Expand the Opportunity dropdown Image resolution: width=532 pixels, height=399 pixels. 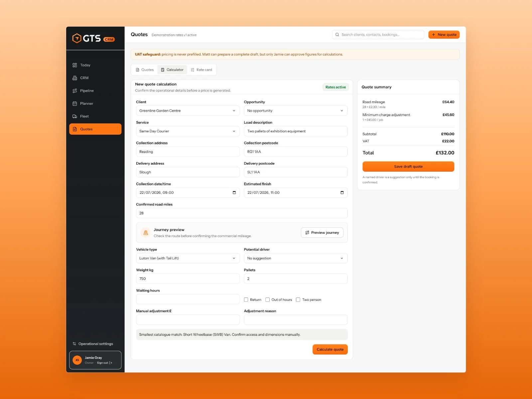coord(296,111)
